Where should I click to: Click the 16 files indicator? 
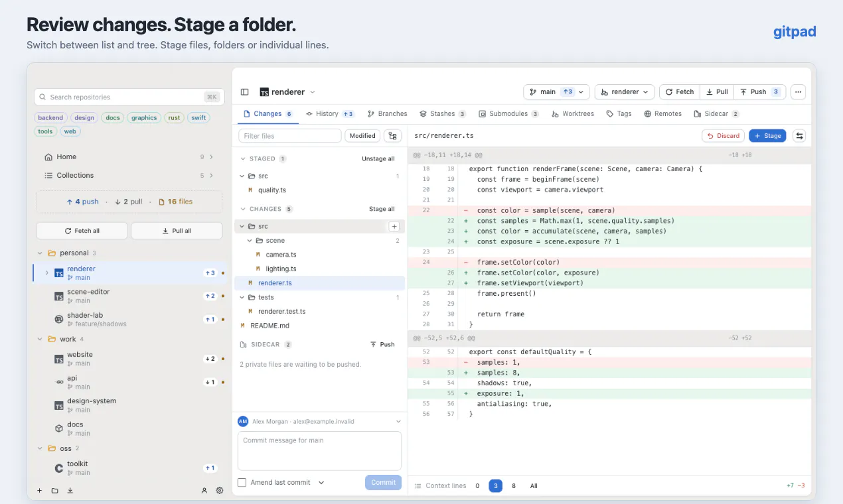175,202
